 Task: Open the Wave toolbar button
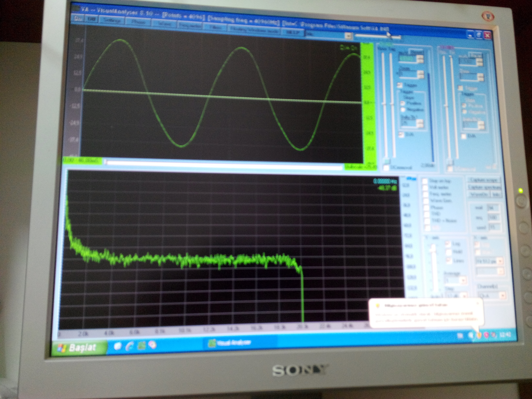[164, 24]
